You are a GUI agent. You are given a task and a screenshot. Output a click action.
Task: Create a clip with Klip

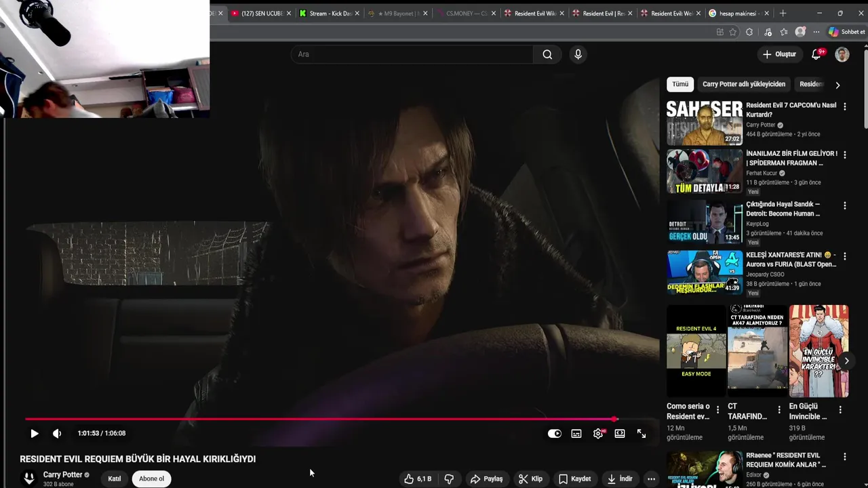click(x=530, y=479)
